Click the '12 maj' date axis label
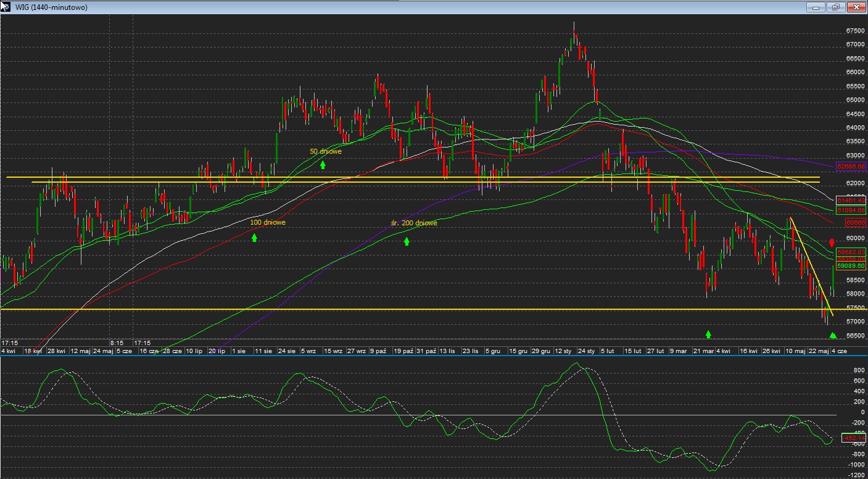868x479 pixels. (80, 351)
